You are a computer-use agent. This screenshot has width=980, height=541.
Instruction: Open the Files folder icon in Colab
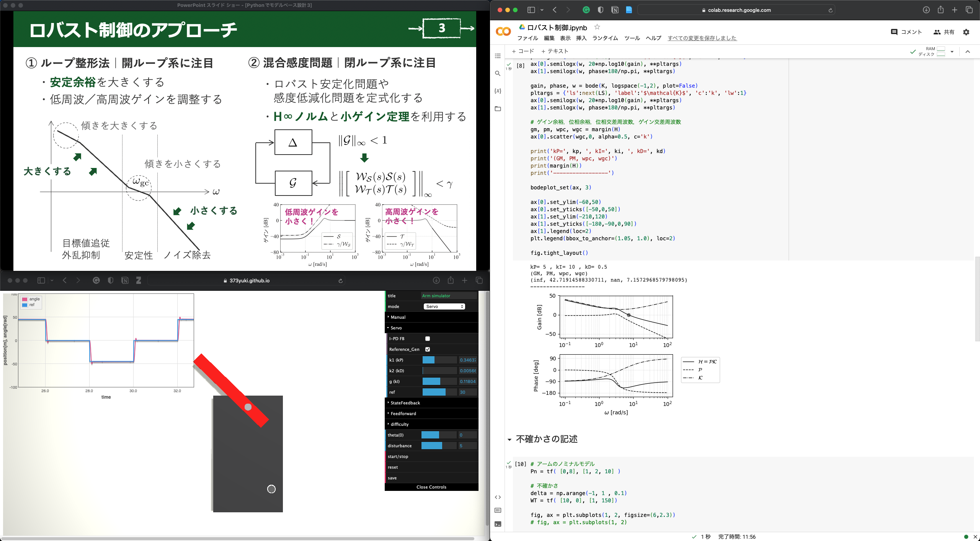(x=498, y=109)
